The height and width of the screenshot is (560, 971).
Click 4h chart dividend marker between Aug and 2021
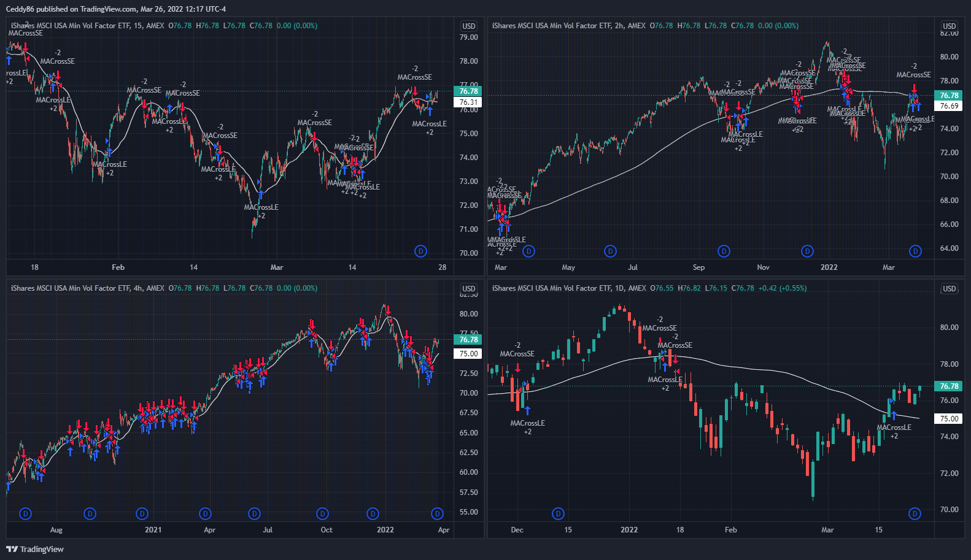coord(90,513)
